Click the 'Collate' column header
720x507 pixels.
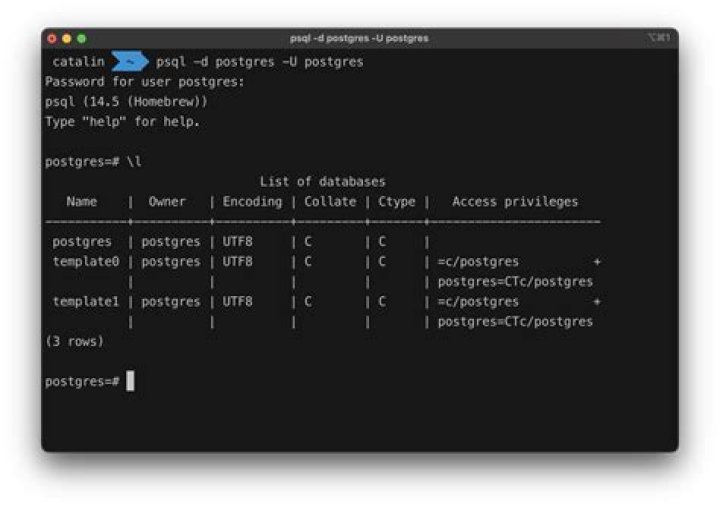click(x=330, y=202)
